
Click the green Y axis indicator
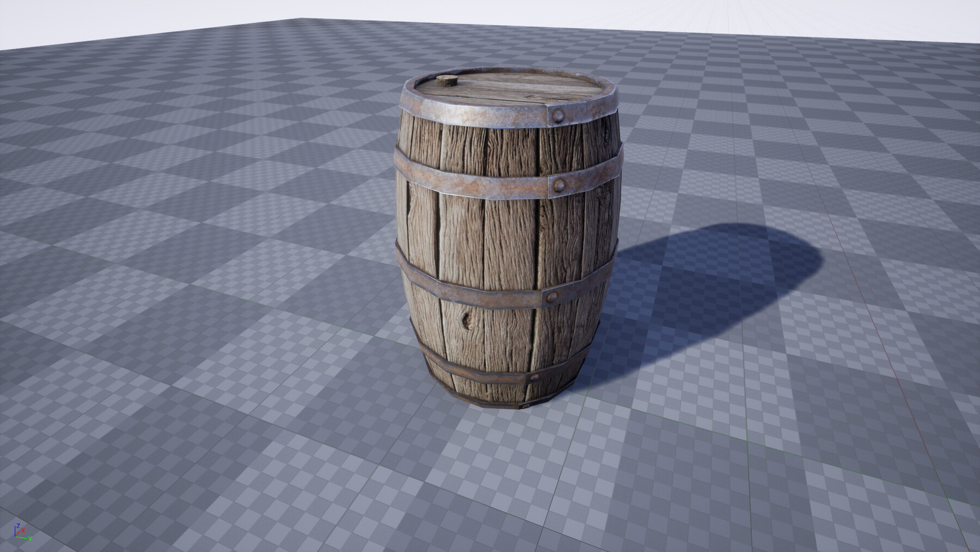coord(30,538)
